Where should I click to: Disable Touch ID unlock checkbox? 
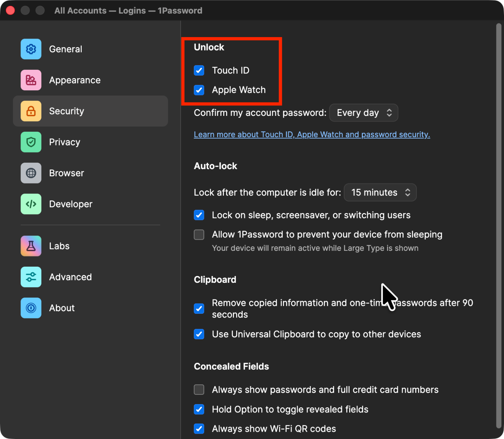[x=199, y=70]
